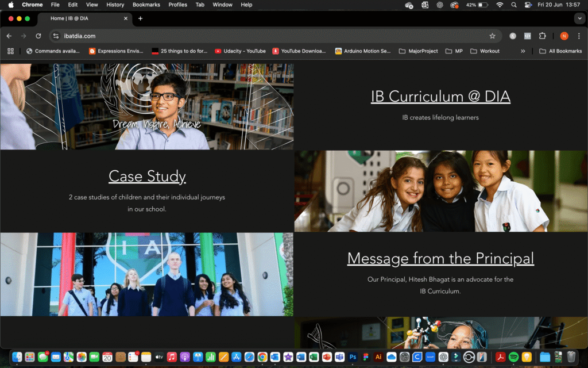Click the Message from the Principal heading
588x368 pixels.
(x=440, y=258)
